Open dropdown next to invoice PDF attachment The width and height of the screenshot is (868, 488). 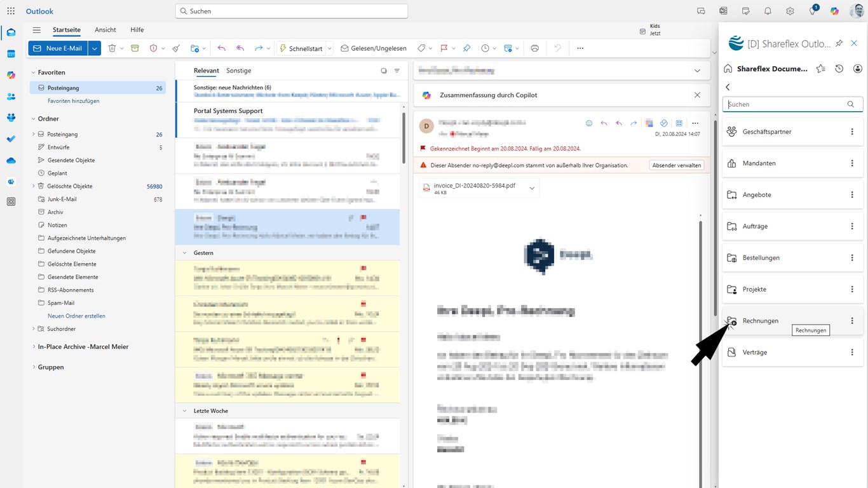pyautogui.click(x=532, y=188)
